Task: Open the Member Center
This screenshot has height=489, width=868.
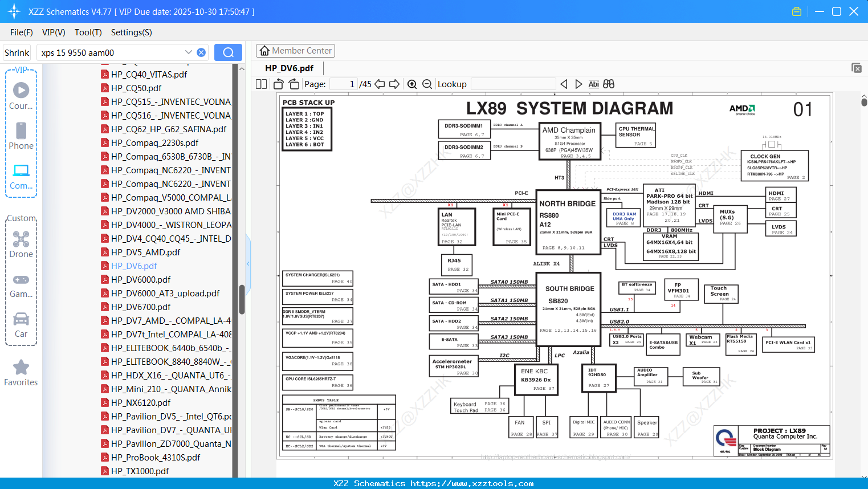Action: point(295,51)
